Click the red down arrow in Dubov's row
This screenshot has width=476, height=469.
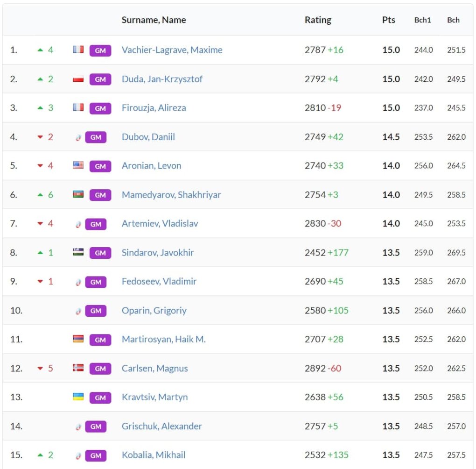(40, 137)
